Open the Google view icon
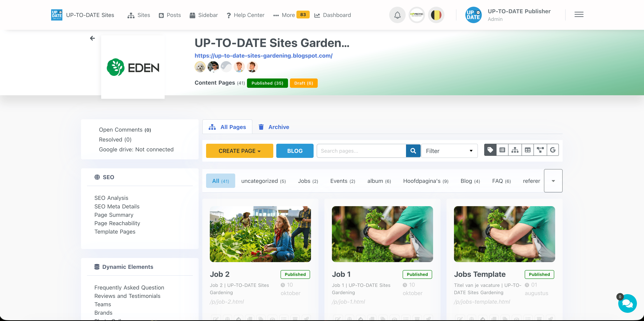The image size is (644, 321). (x=553, y=150)
